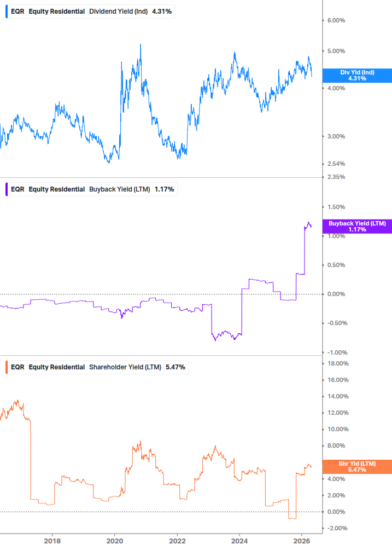Click the 14.00% axis label in the shareholder yield chart
The image size is (392, 550).
coord(338,396)
